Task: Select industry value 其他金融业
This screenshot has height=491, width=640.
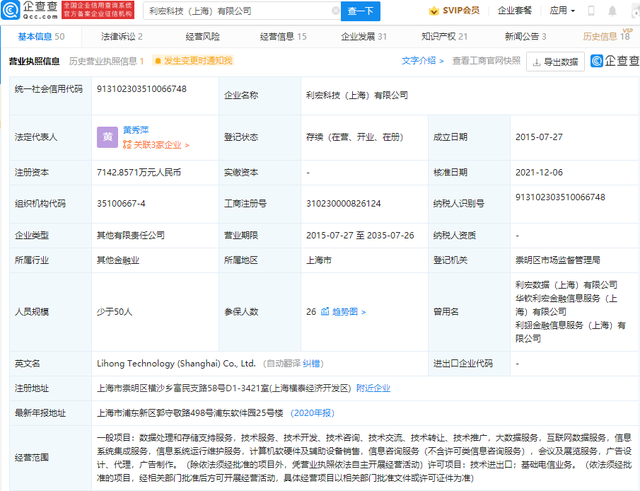Action: point(118,260)
